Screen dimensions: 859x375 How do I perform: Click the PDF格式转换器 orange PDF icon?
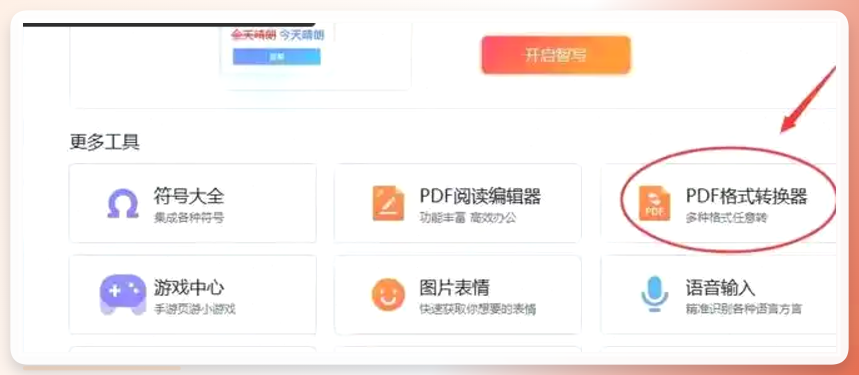point(655,203)
